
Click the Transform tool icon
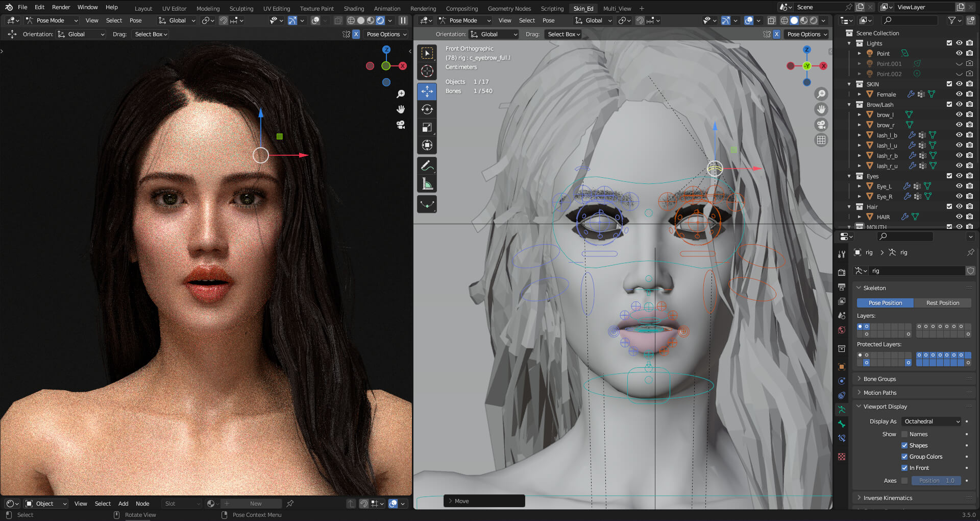pyautogui.click(x=427, y=146)
